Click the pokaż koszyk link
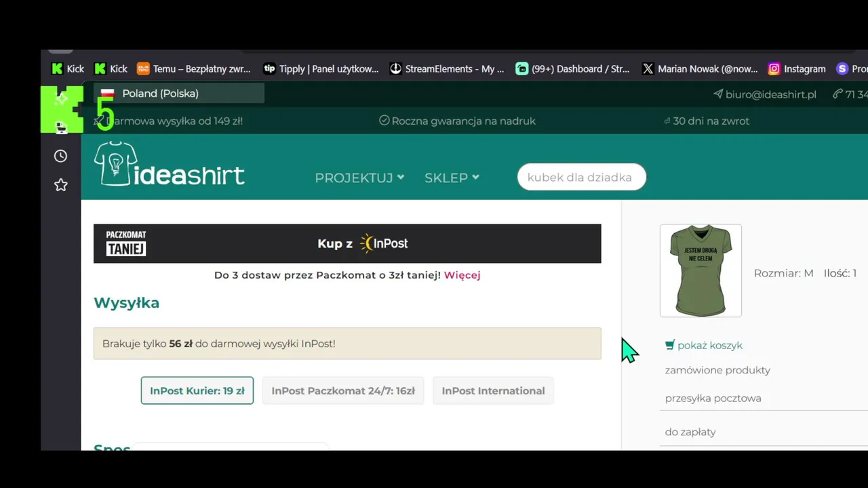Screen dimensions: 868x488 point(710,345)
